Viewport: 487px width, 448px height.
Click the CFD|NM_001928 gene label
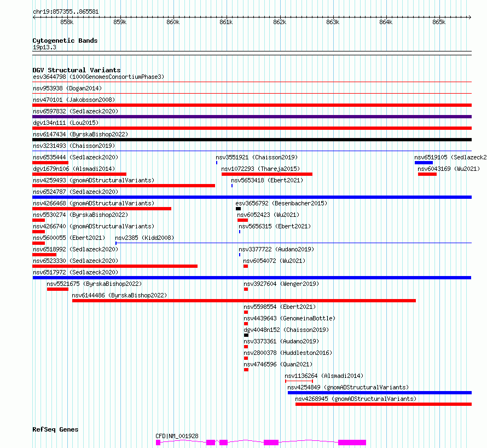[177, 436]
